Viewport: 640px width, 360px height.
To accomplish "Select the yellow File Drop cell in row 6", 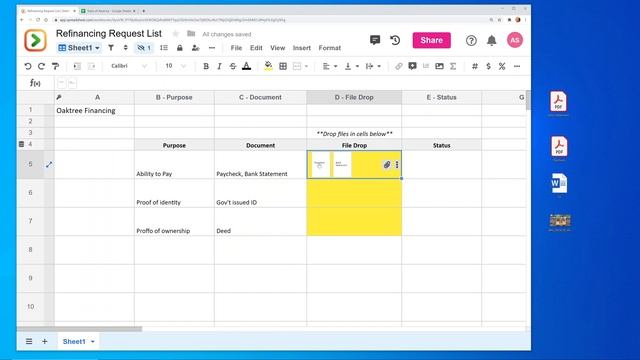I will pos(354,193).
